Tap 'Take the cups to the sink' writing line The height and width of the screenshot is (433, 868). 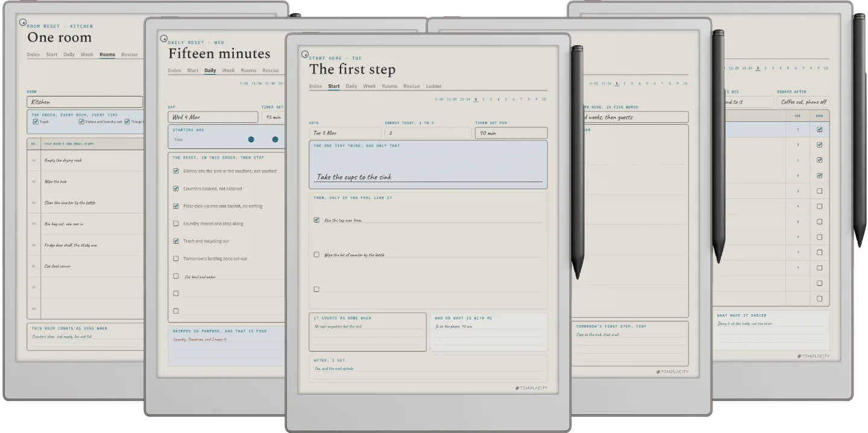click(428, 177)
